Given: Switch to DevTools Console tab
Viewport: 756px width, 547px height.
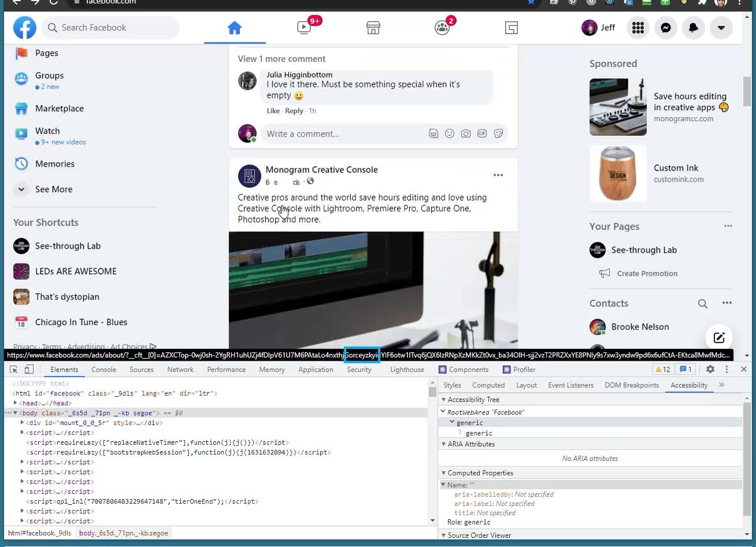Looking at the screenshot, I should pos(104,369).
